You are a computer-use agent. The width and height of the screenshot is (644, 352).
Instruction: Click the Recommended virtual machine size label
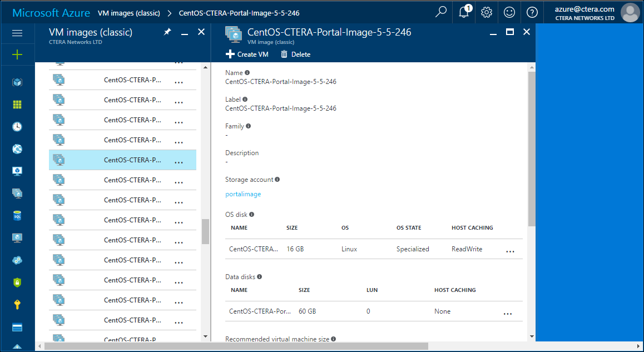(278, 339)
